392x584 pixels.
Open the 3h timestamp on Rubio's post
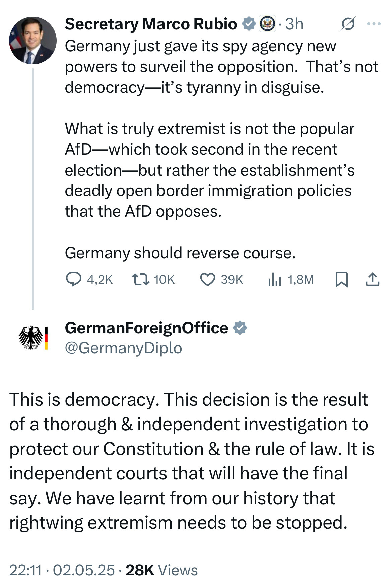tap(294, 24)
